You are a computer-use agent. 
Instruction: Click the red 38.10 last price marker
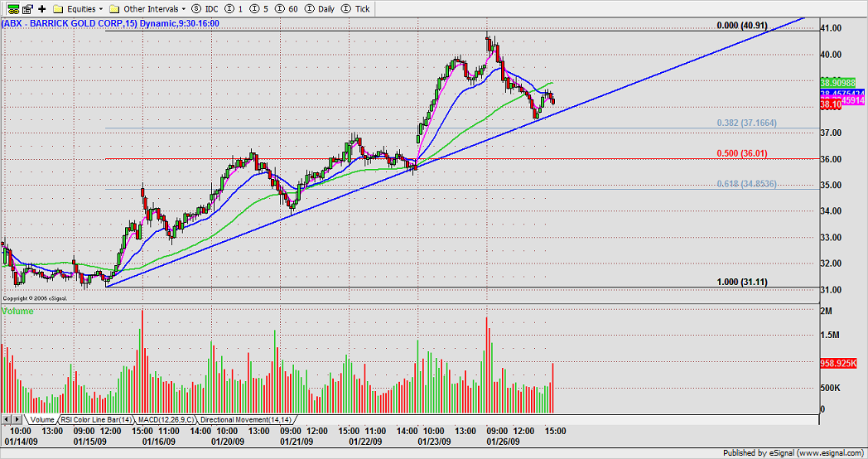click(830, 104)
